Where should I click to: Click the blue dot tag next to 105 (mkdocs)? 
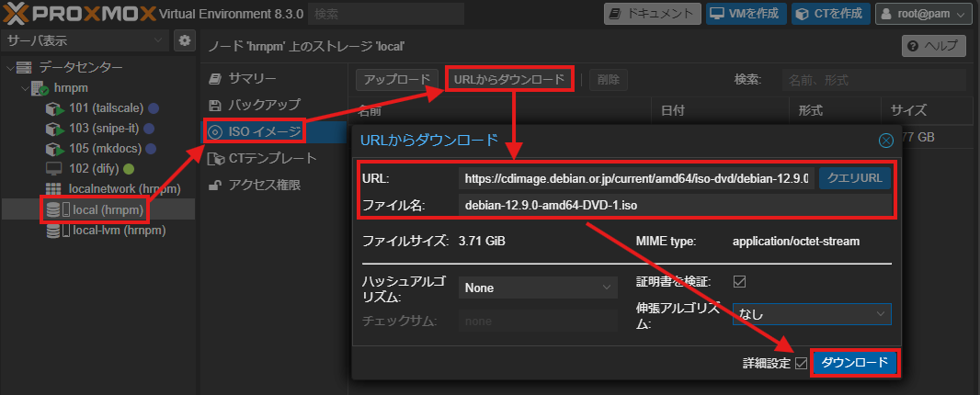[x=152, y=149]
